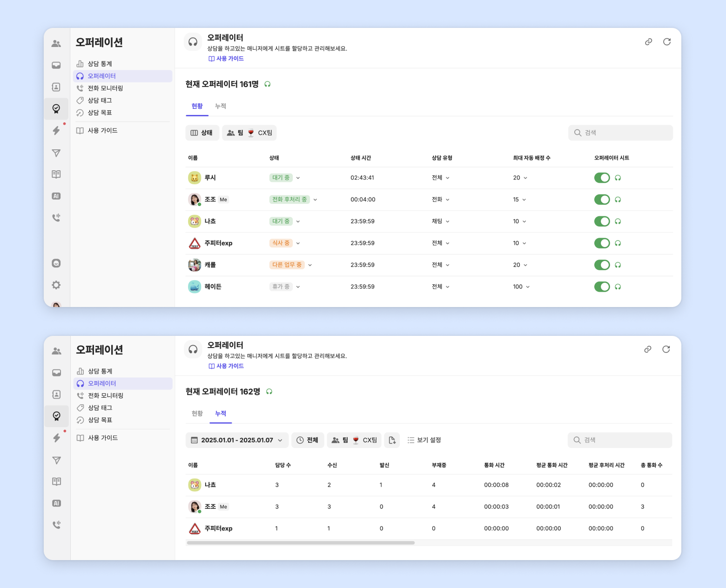Turn off 루시's operator seat toggle
This screenshot has height=588, width=726.
[x=602, y=178]
